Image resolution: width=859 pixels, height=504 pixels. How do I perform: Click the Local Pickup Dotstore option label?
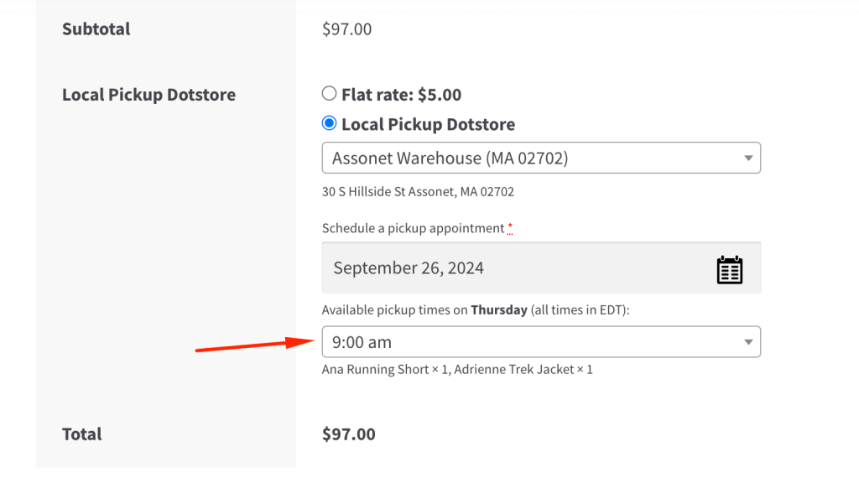tap(429, 124)
